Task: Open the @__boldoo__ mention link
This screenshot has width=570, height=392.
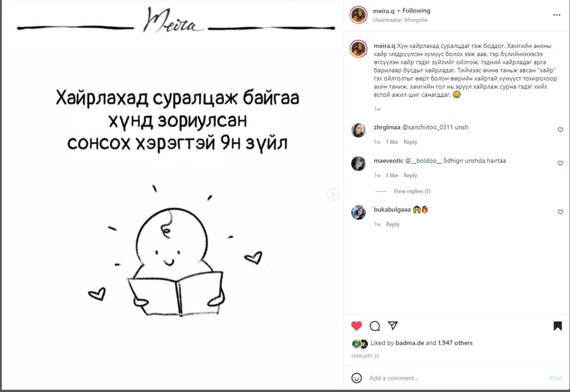Action: tap(423, 160)
